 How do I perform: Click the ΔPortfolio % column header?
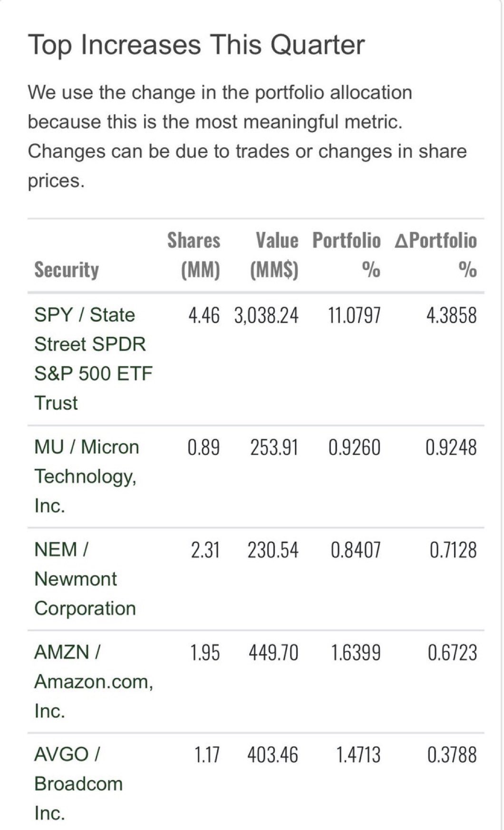pyautogui.click(x=436, y=255)
